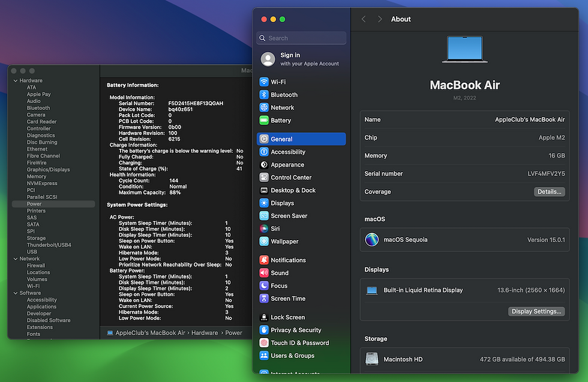Screen dimensions: 588x382
Task: Open the Notifications bell icon
Action: [x=264, y=260]
